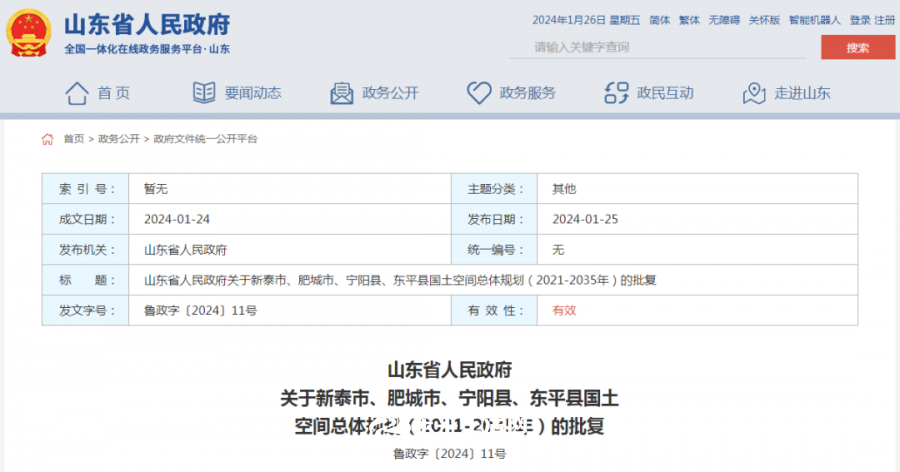
Task: Click the Shandong government national emblem logo
Action: click(30, 33)
